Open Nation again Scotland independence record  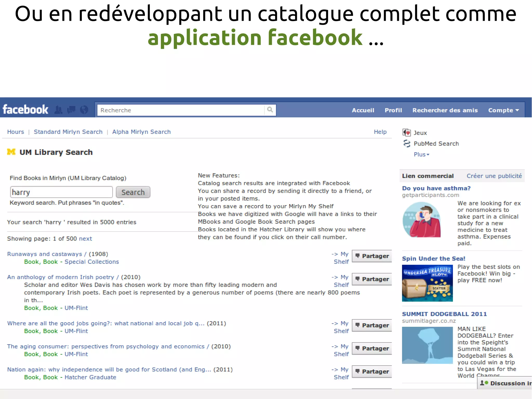click(x=109, y=370)
